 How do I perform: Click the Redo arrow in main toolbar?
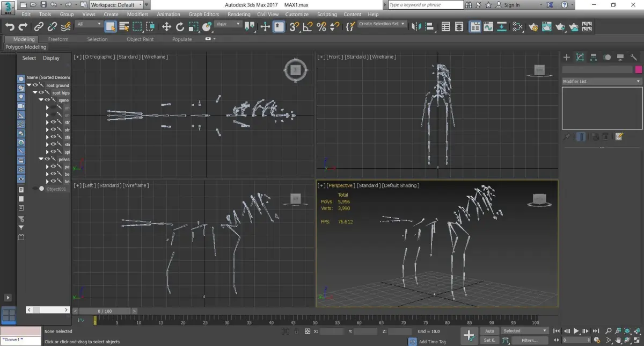(23, 26)
